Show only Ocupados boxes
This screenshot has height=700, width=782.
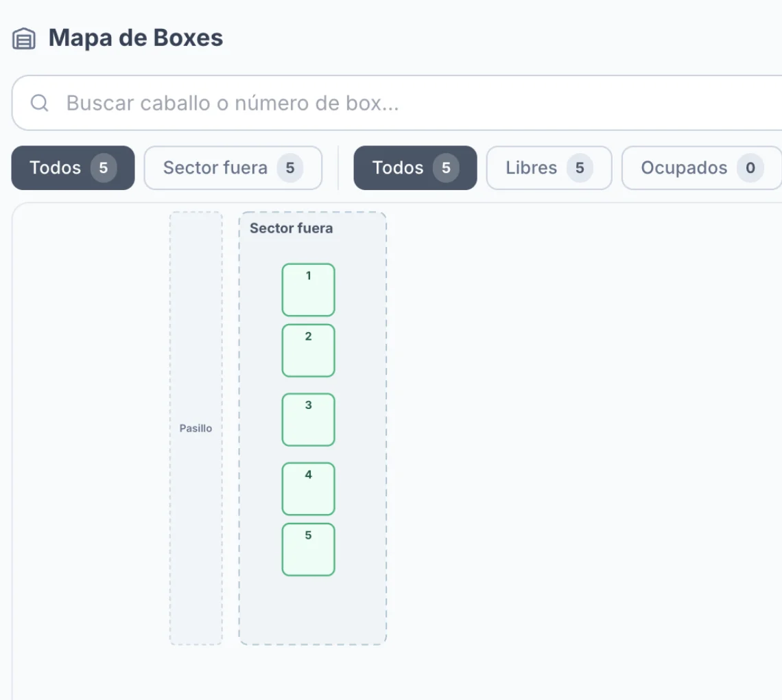tap(701, 167)
